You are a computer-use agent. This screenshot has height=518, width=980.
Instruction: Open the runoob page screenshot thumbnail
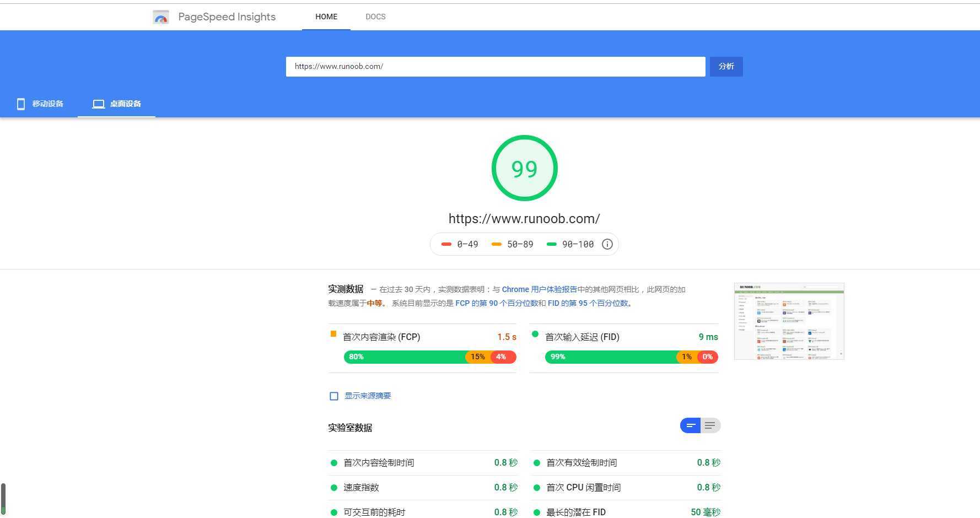[x=789, y=321]
